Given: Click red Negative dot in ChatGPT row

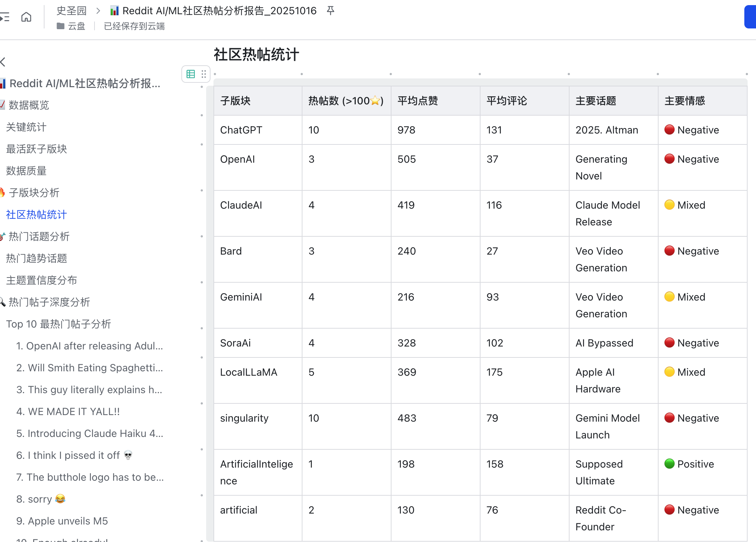Looking at the screenshot, I should coord(669,130).
